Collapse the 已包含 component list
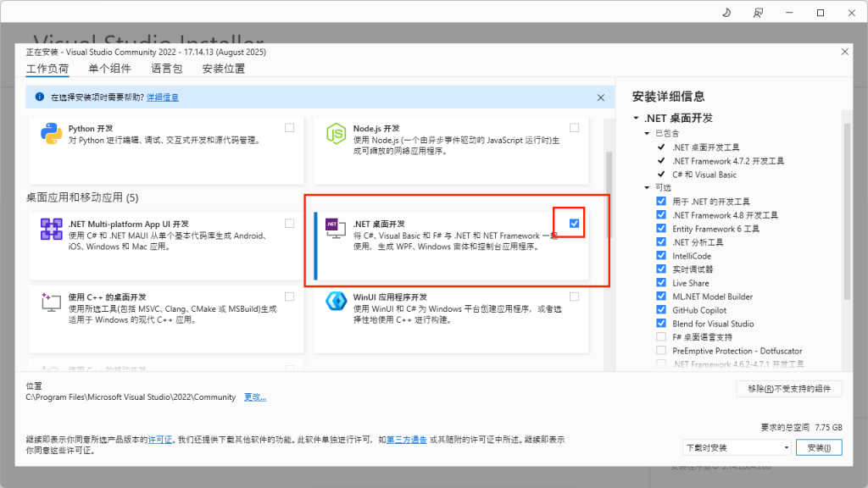This screenshot has width=868, height=488. tap(647, 133)
